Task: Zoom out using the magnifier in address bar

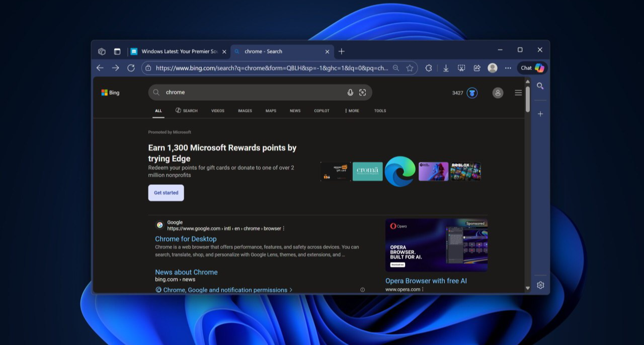Action: click(396, 67)
